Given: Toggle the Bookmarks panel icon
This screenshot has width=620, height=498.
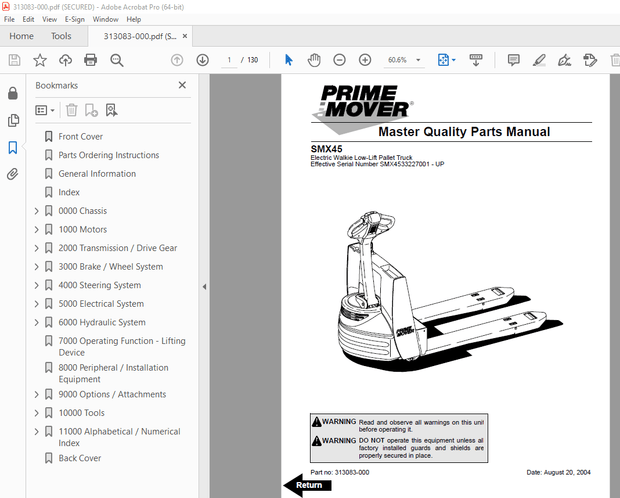Looking at the screenshot, I should (x=13, y=148).
